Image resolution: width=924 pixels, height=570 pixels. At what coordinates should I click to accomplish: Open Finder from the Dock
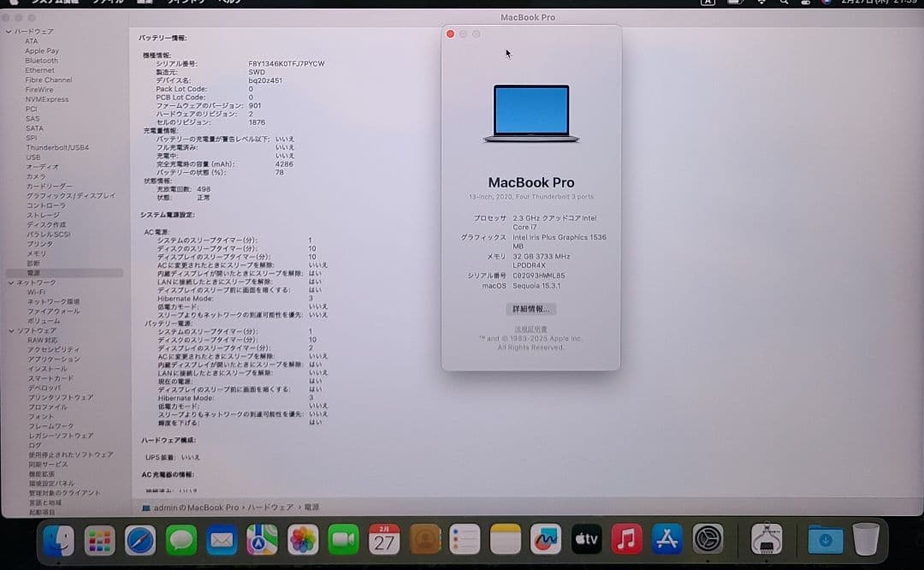[58, 540]
